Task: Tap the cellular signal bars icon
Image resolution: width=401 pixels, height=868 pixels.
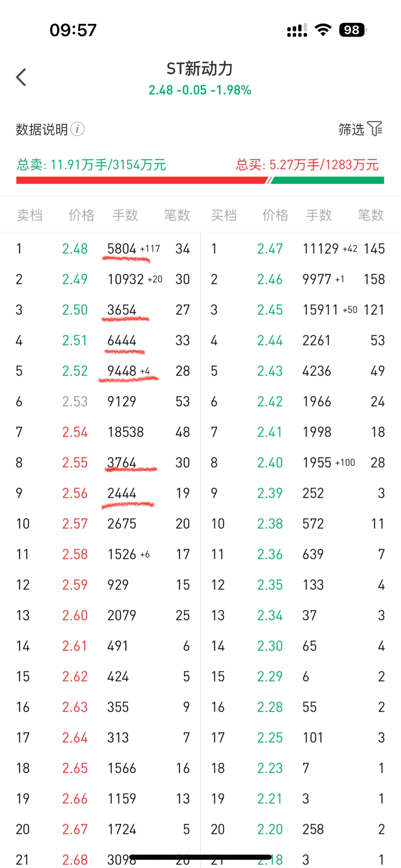Action: [297, 30]
